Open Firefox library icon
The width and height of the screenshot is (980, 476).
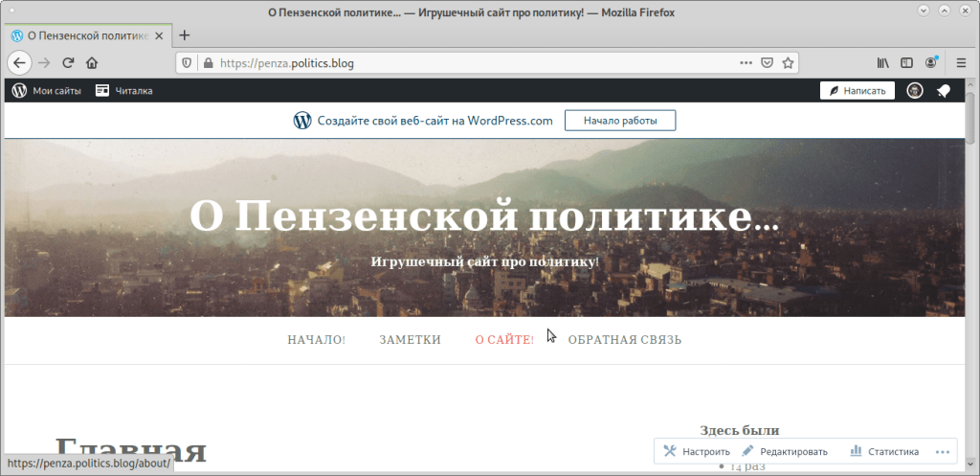[883, 63]
